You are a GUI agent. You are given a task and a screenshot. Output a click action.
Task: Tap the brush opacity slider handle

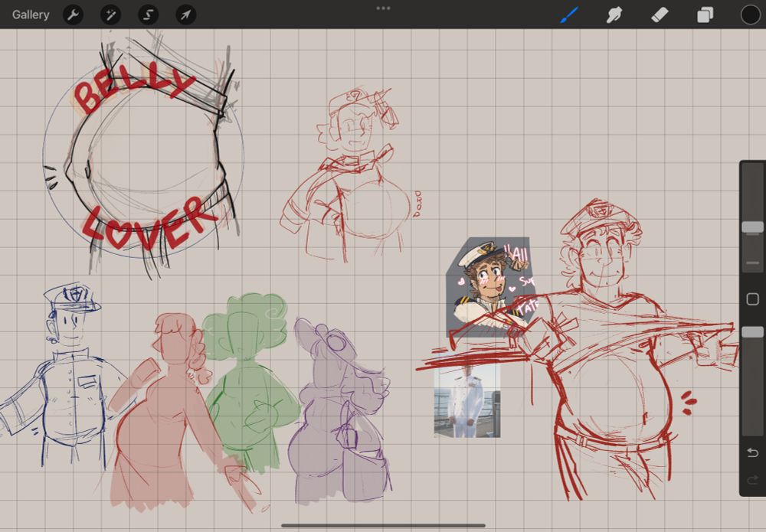[x=752, y=332]
